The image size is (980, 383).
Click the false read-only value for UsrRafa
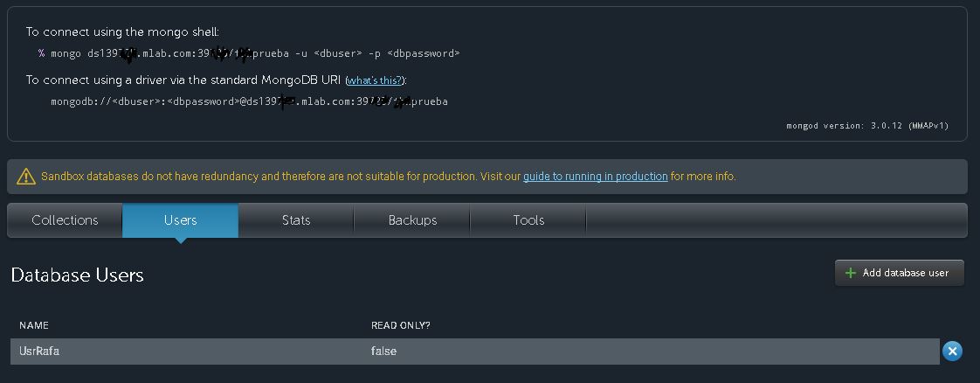pos(383,352)
